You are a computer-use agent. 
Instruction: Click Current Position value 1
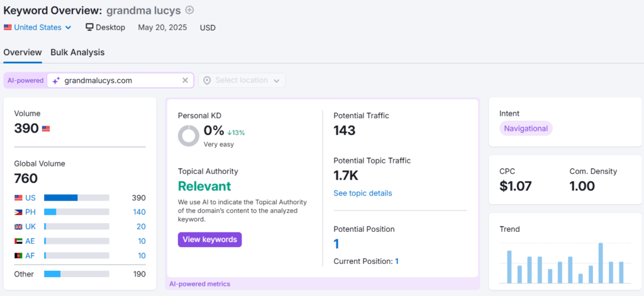click(x=397, y=261)
